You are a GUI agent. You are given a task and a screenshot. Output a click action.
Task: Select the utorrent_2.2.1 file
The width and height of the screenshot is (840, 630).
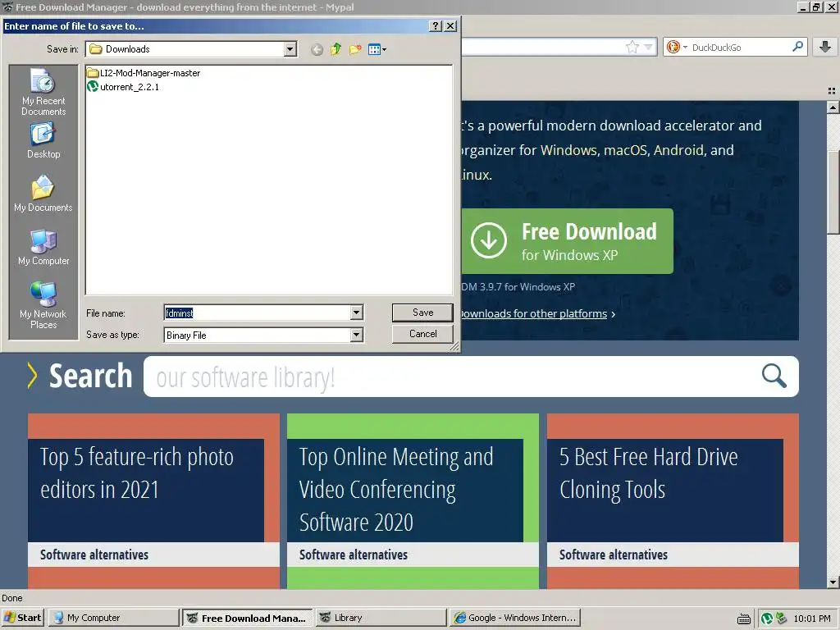coord(123,87)
